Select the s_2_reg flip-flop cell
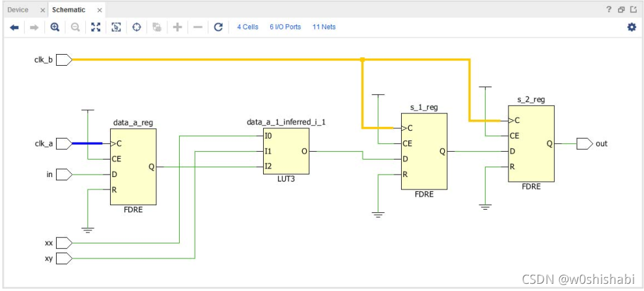The width and height of the screenshot is (644, 291). [531, 144]
